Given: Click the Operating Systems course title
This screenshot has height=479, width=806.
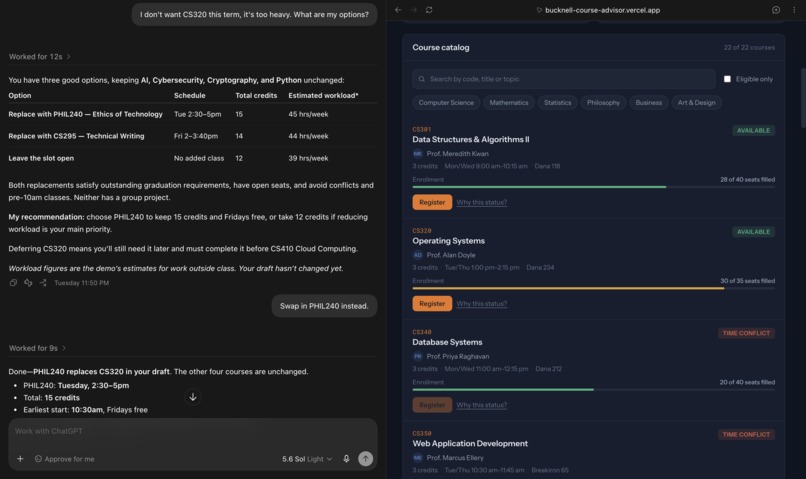Looking at the screenshot, I should click(x=448, y=241).
